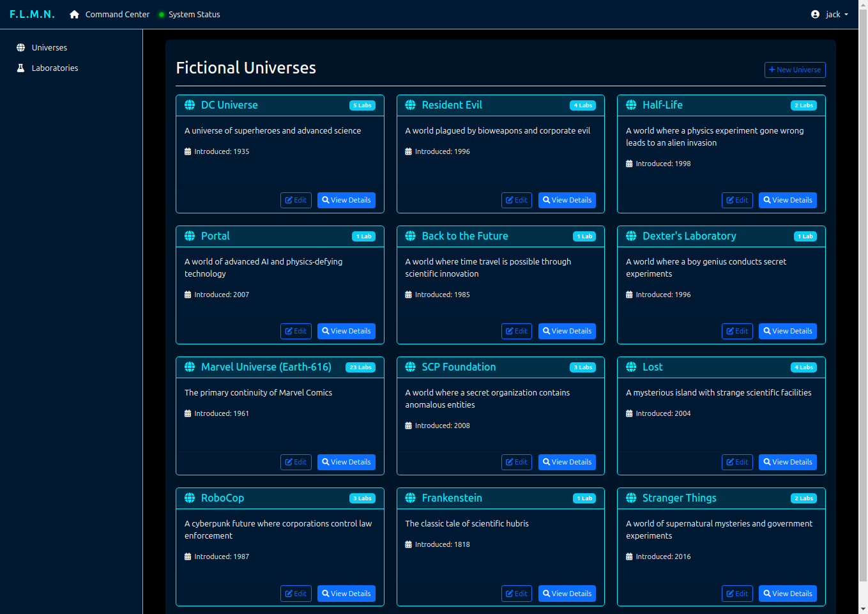Viewport: 868px width, 614px height.
Task: Click the globe icon on SCP Foundation card
Action: pyautogui.click(x=411, y=367)
